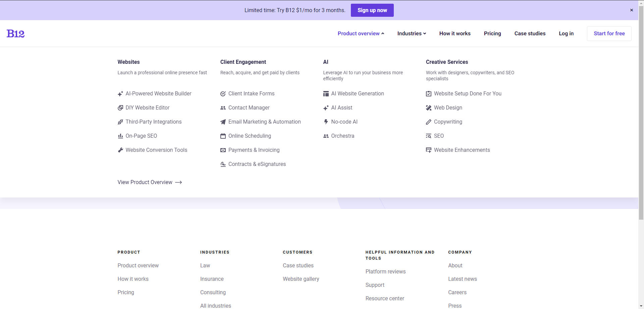
Task: Click the sparkle icon beside AI-Powered Website Builder
Action: pyautogui.click(x=120, y=94)
